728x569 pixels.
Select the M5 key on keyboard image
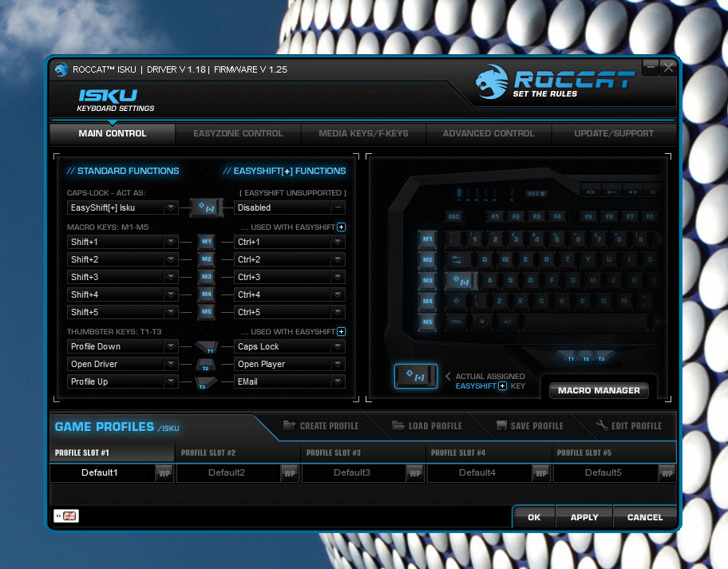click(427, 322)
